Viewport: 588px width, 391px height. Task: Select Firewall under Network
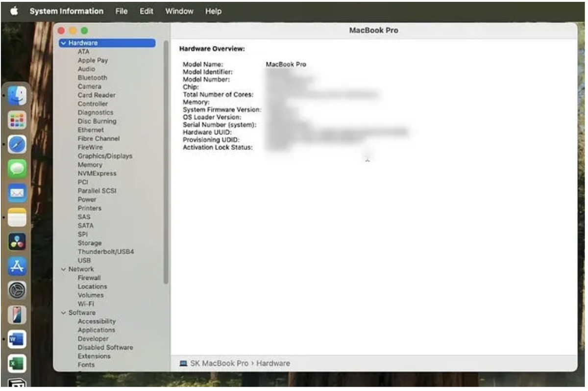click(x=89, y=278)
